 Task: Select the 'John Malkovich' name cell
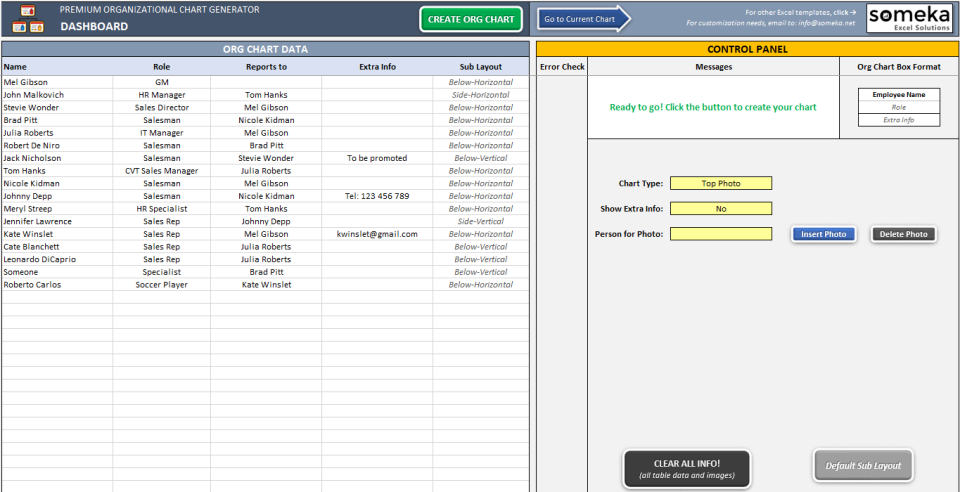point(57,95)
